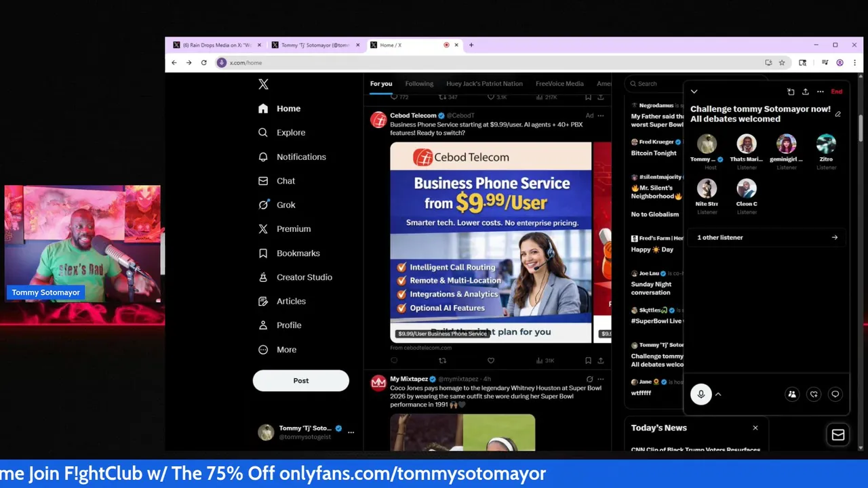Open the Cebod Telecom ad image

point(491,242)
